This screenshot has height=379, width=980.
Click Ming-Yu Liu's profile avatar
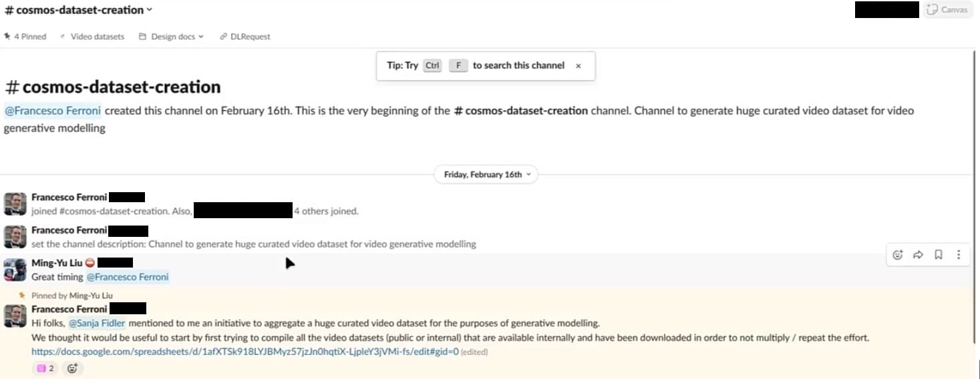[15, 270]
